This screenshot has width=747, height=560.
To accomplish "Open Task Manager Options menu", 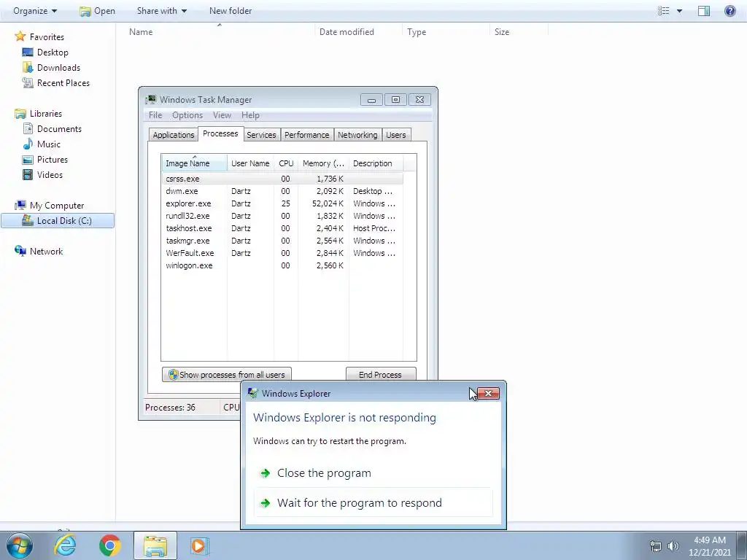I will click(187, 115).
